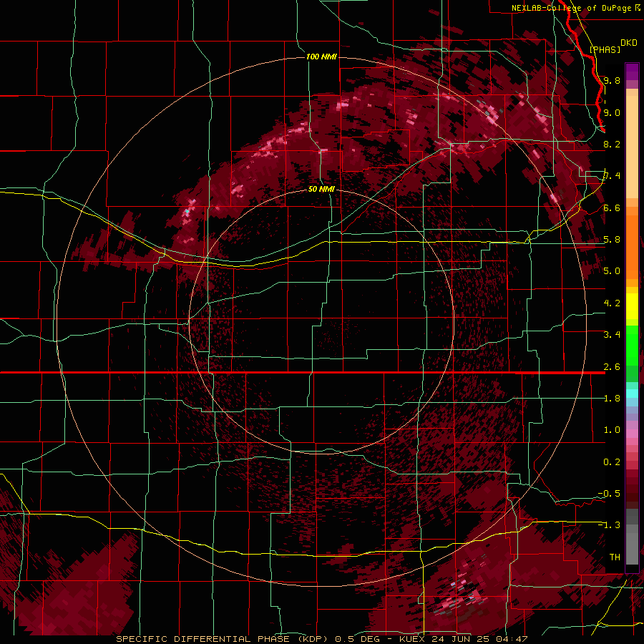
Task: Click the 3.4 value on the legend
Action: [612, 335]
